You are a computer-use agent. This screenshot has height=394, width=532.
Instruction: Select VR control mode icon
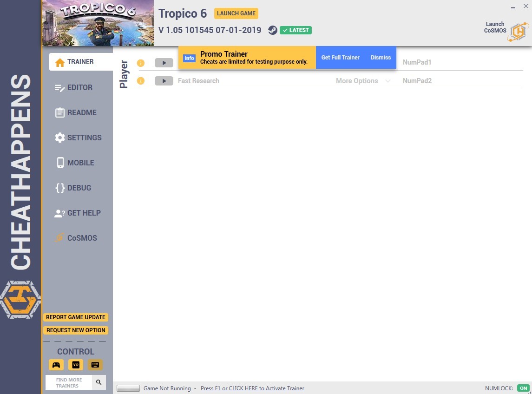pos(76,365)
